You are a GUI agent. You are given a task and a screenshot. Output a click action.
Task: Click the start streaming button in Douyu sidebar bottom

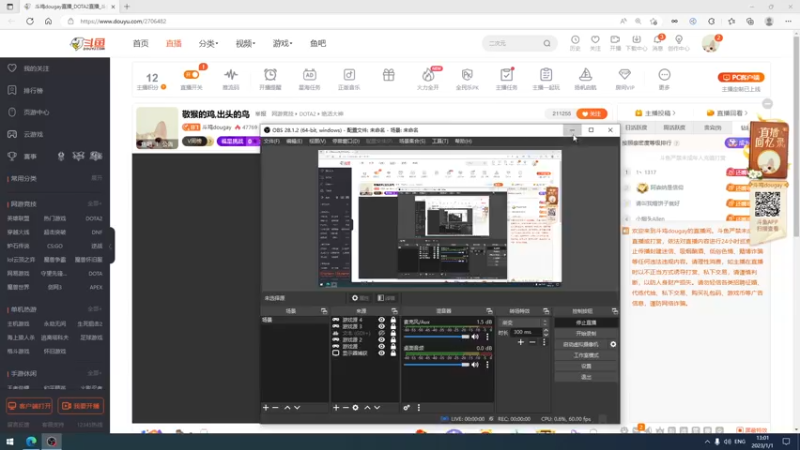[x=81, y=406]
